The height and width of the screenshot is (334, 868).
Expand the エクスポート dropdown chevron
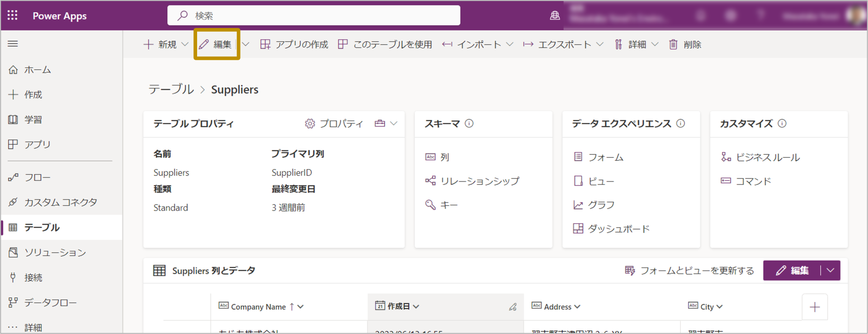[x=600, y=44]
